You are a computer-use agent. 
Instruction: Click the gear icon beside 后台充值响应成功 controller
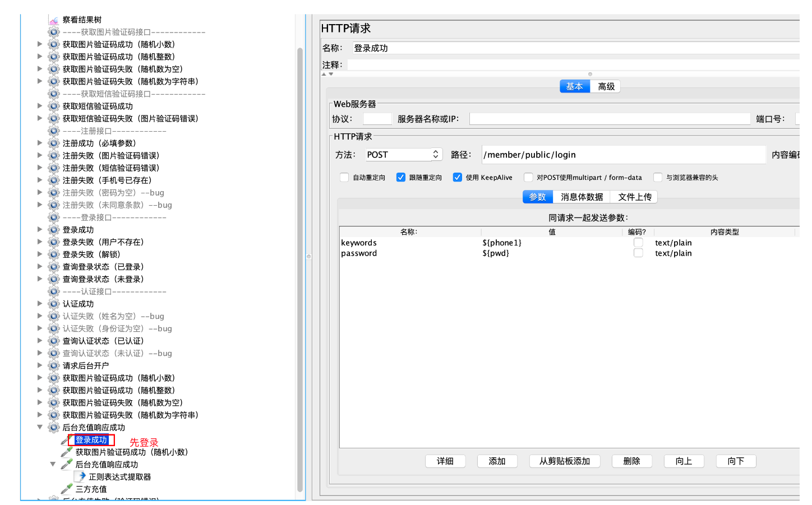click(x=54, y=427)
